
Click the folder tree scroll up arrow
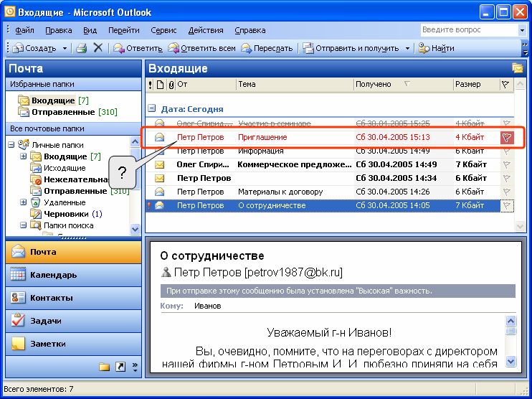(135, 141)
